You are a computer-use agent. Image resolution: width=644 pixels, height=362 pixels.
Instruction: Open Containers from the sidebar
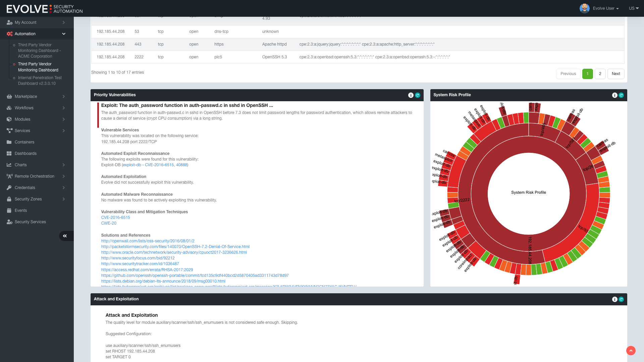pyautogui.click(x=24, y=142)
